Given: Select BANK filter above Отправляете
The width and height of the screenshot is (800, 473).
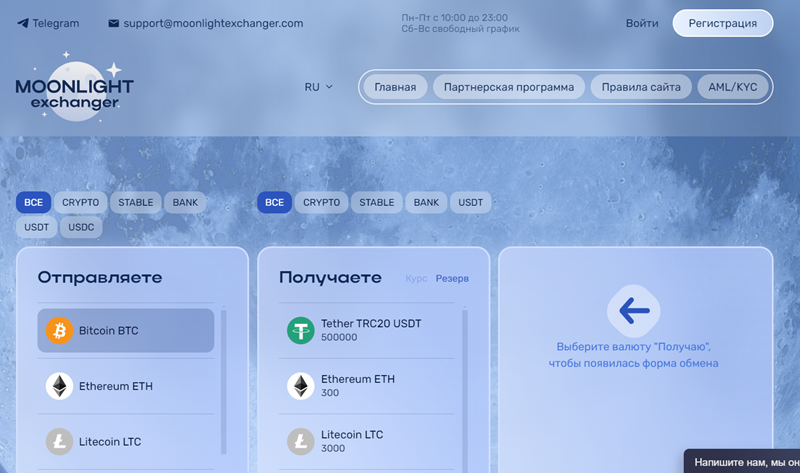Looking at the screenshot, I should [x=185, y=203].
